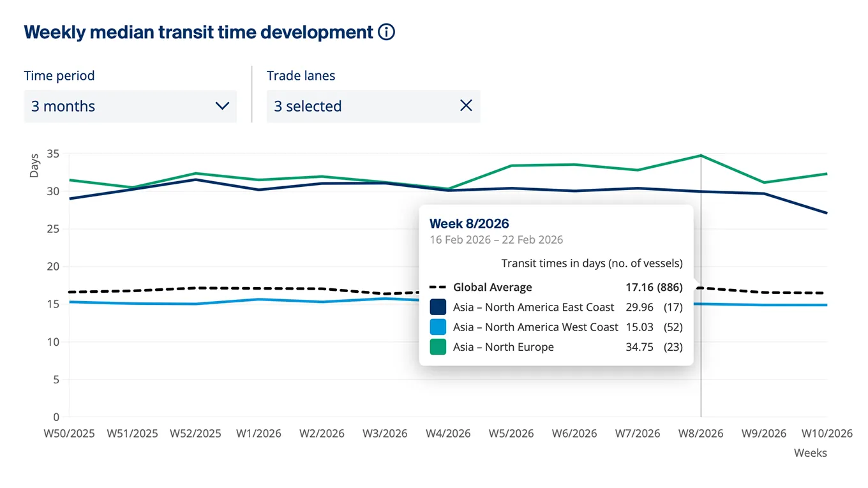This screenshot has height=488, width=868.
Task: Click the dashed Global Average legend symbol
Action: click(x=437, y=287)
